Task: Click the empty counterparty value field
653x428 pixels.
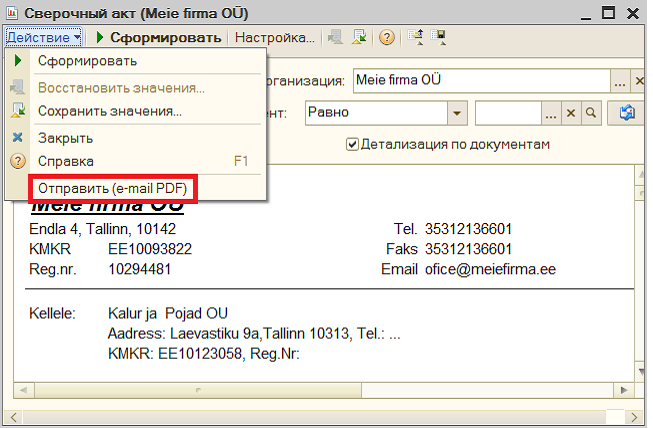Action: pyautogui.click(x=508, y=113)
